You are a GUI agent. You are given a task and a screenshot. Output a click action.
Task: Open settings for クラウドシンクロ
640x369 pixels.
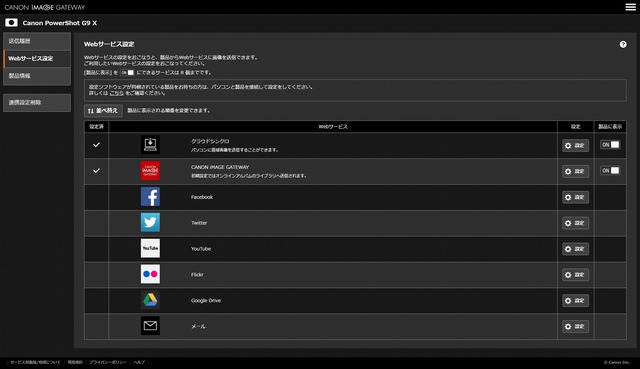(x=576, y=145)
